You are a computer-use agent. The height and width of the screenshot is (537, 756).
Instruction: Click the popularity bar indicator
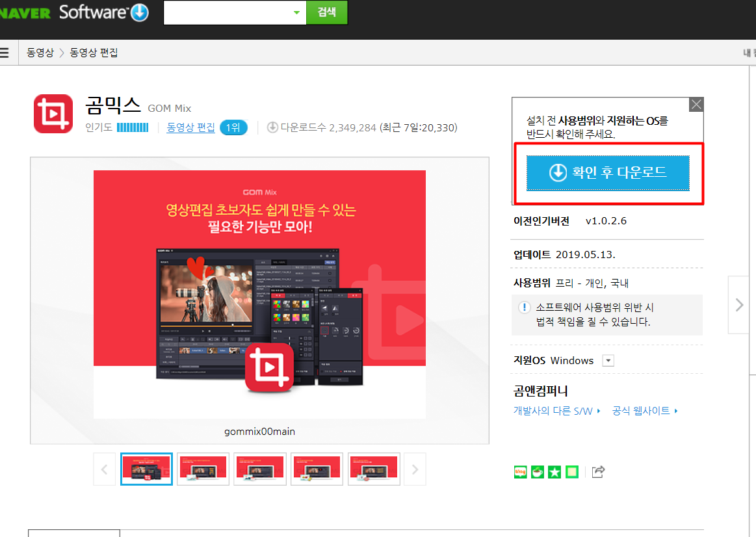[x=133, y=127]
